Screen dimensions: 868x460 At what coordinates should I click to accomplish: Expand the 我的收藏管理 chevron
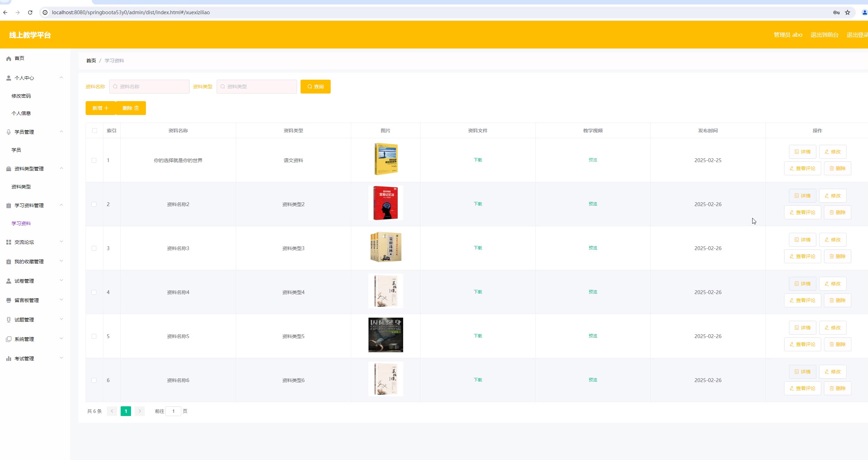61,261
